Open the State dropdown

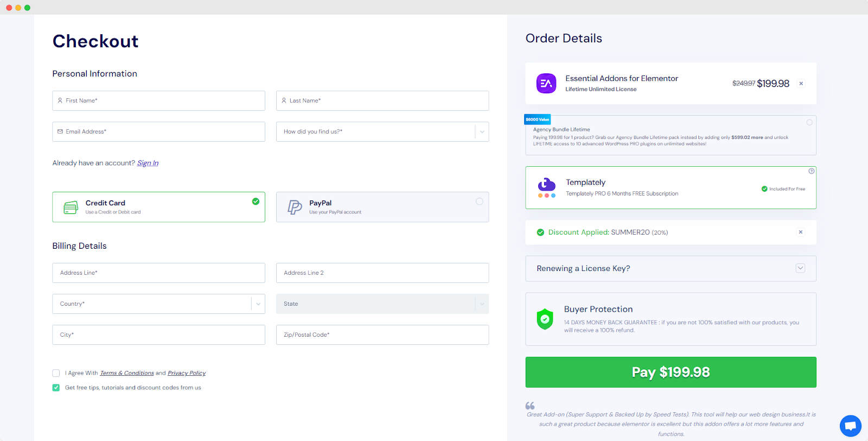click(x=382, y=304)
